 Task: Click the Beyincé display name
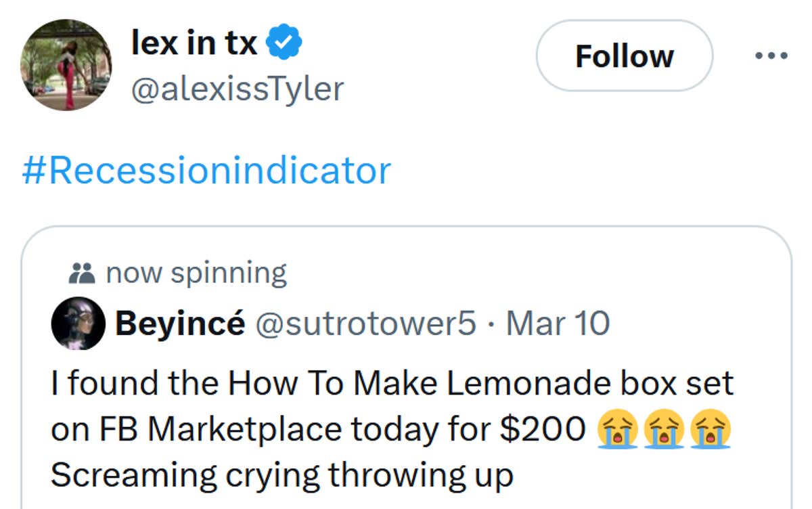point(180,324)
